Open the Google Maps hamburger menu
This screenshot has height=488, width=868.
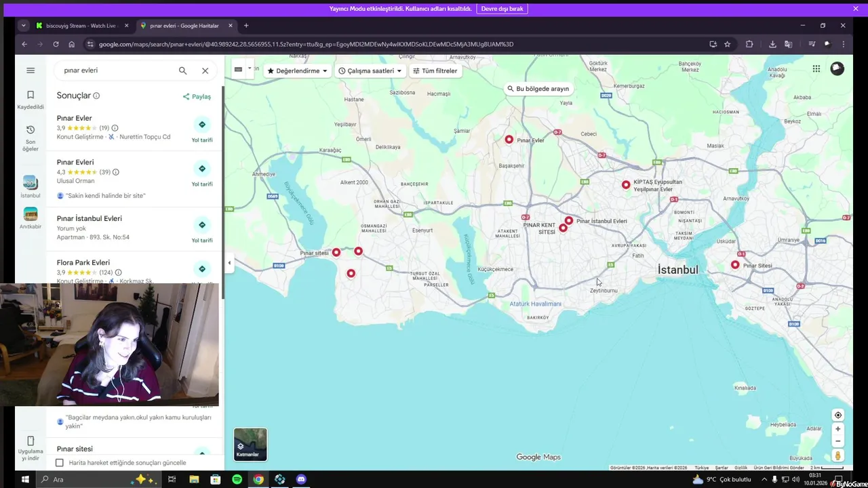click(x=30, y=70)
